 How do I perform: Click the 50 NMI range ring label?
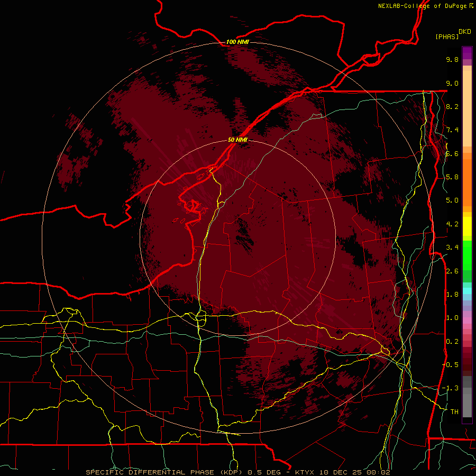237,140
